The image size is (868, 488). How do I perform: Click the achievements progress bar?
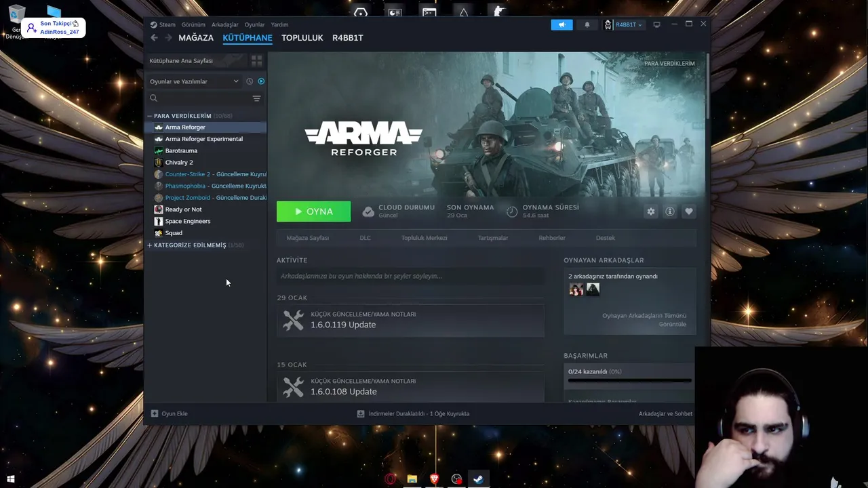pos(629,380)
